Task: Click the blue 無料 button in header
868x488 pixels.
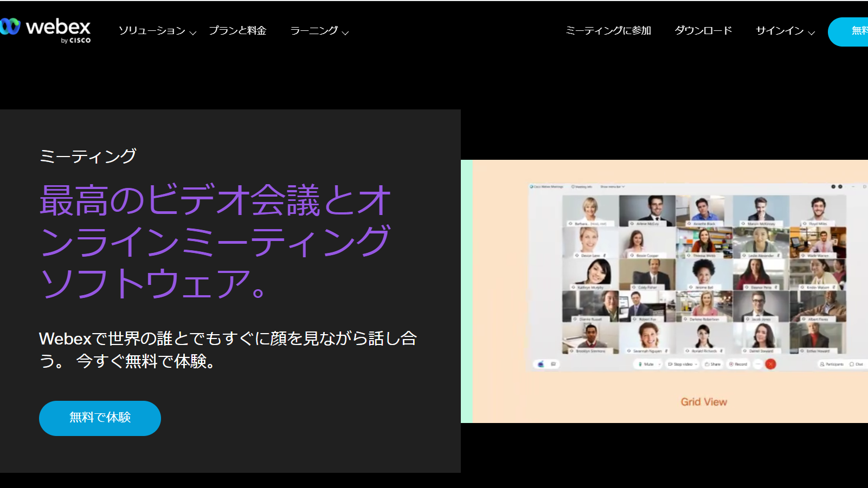Action: point(848,31)
